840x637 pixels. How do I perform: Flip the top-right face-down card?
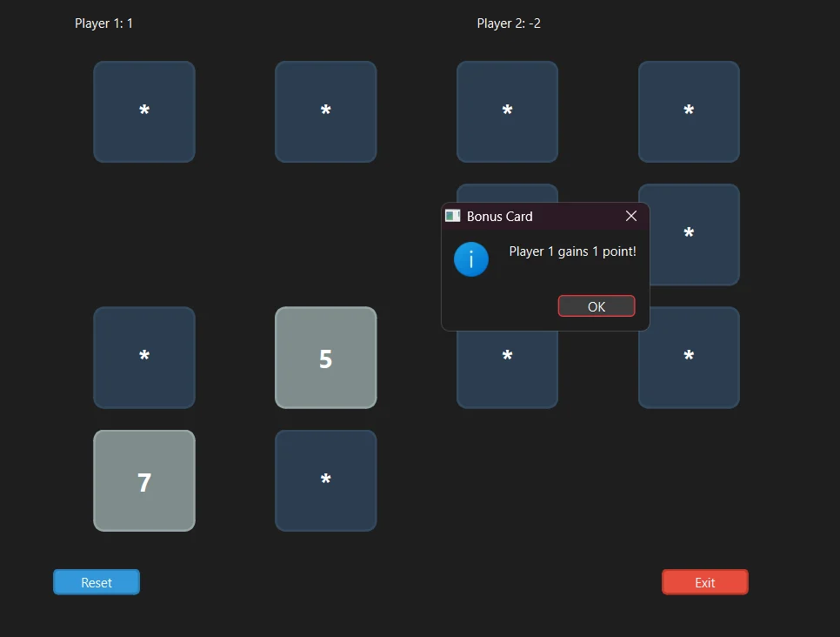688,111
